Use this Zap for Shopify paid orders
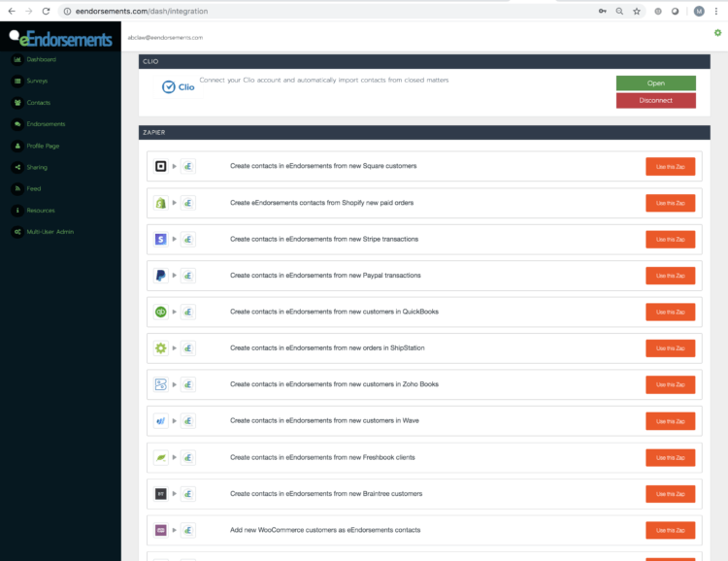 coord(670,203)
